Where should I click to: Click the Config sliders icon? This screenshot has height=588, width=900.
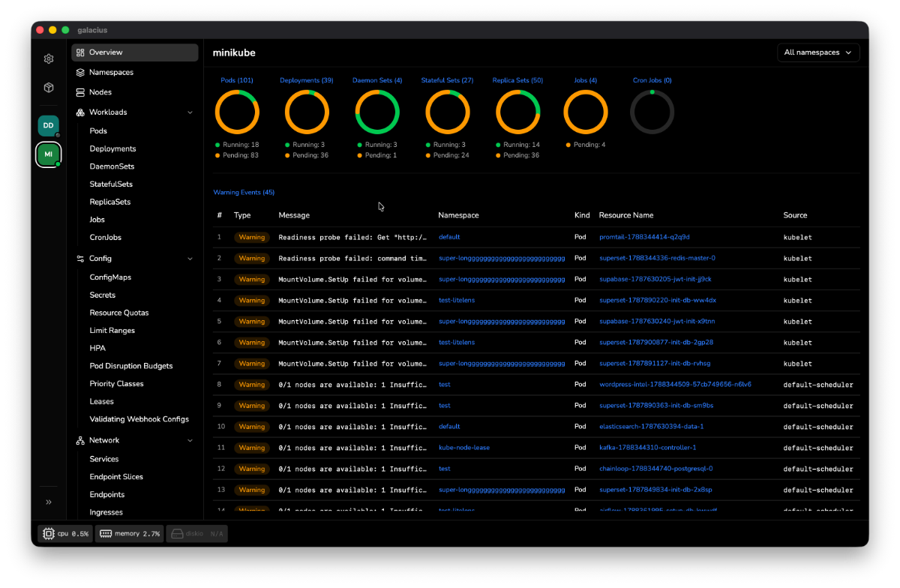tap(80, 259)
